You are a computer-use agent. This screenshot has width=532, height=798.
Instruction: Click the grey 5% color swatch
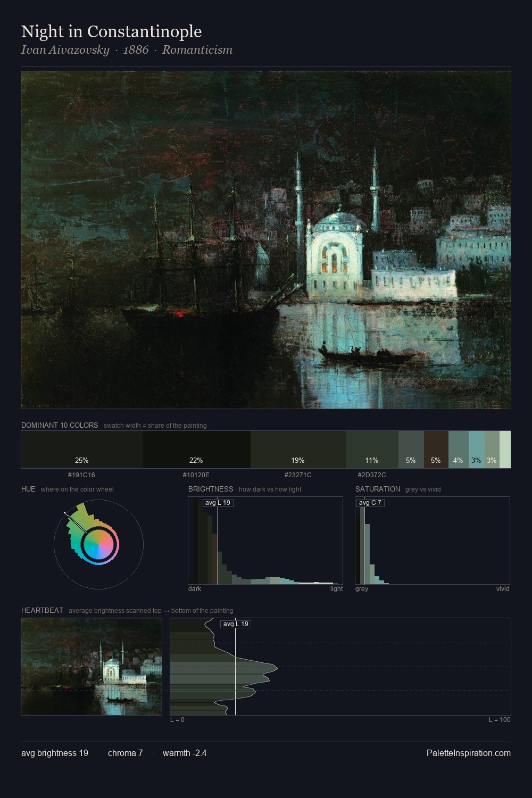411,450
